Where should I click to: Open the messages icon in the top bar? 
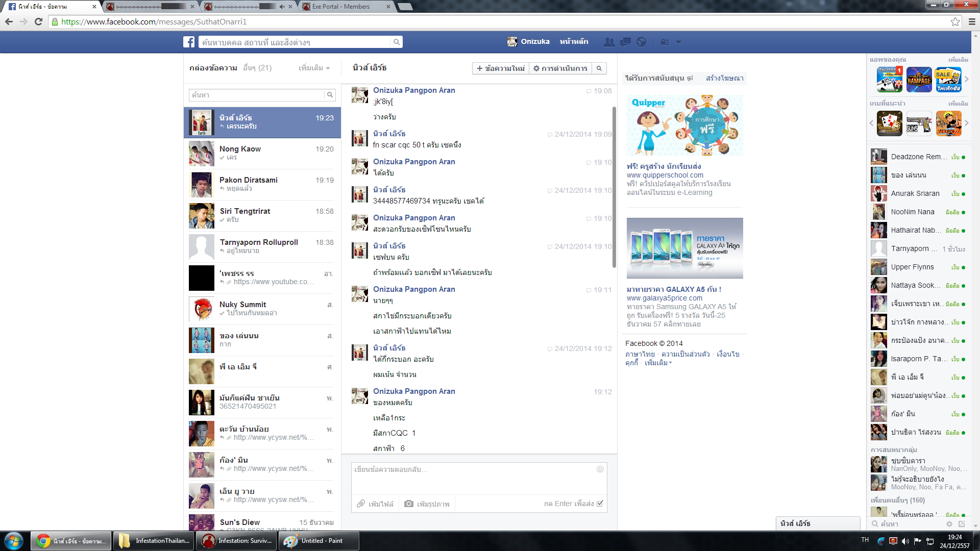[x=625, y=42]
